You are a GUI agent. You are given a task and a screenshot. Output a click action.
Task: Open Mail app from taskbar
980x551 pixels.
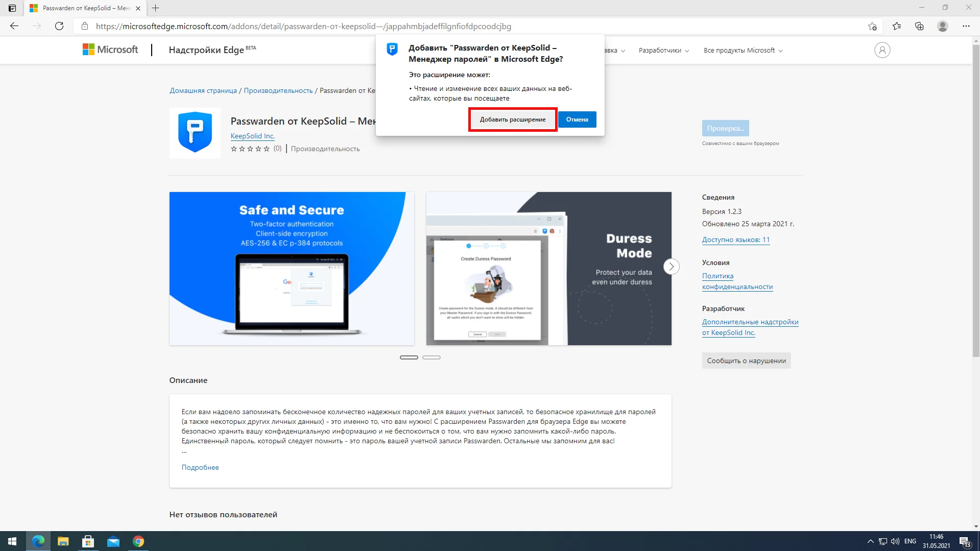coord(113,541)
